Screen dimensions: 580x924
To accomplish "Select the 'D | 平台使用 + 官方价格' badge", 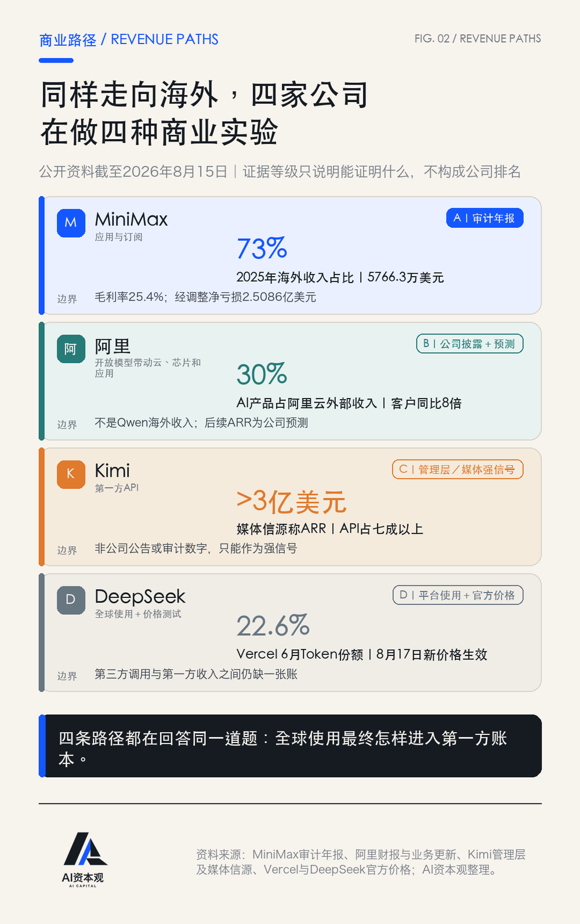I will coord(458,595).
